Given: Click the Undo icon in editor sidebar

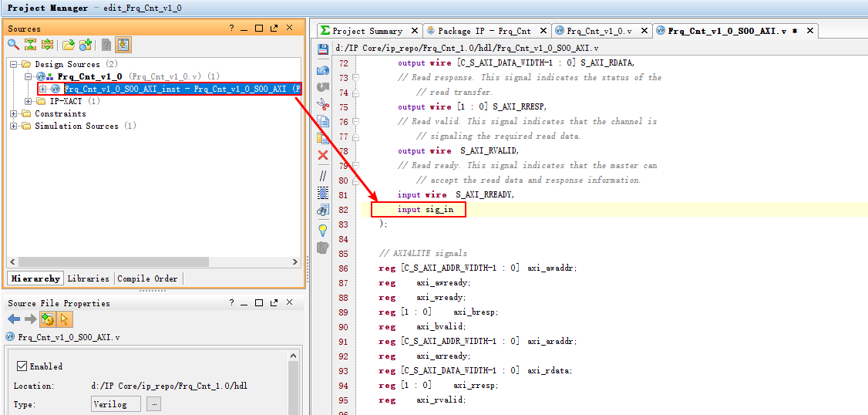Looking at the screenshot, I should tap(323, 70).
